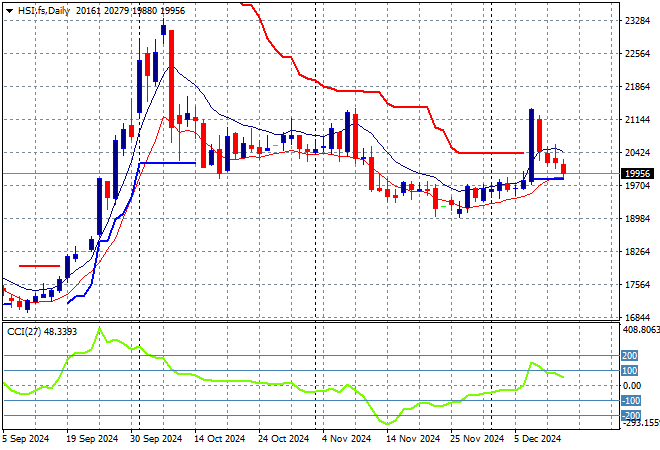The width and height of the screenshot is (660, 450).
Task: Click the CCI -100 level label
Action: 630,401
